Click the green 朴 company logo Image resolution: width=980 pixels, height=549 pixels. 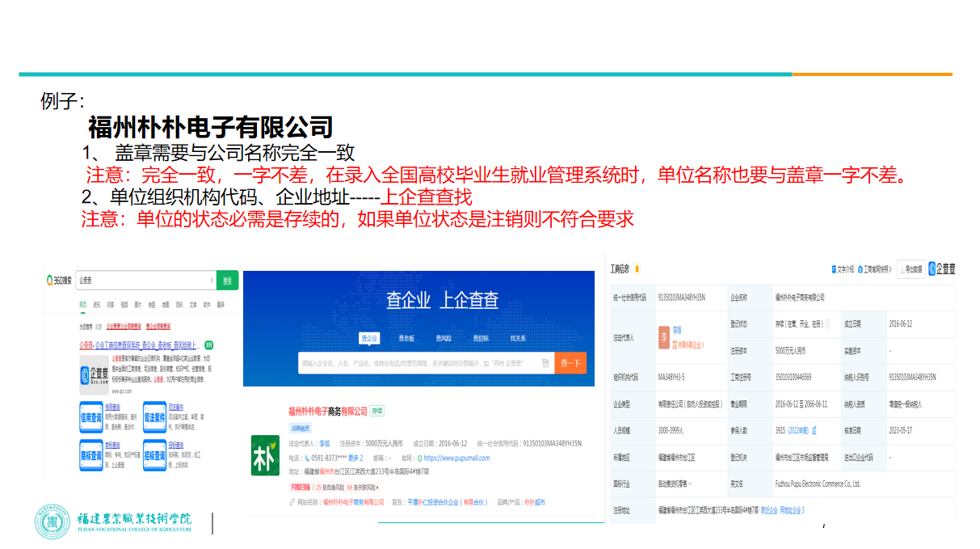266,452
